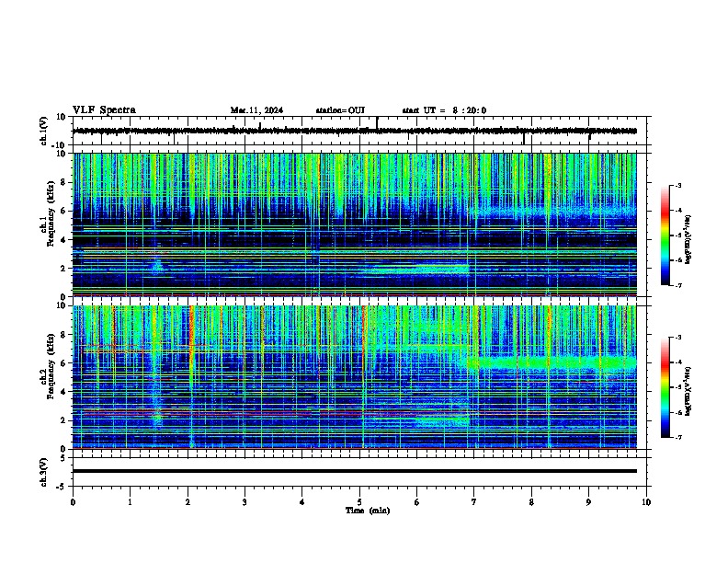Select the "ch.1 Frequency (kHz)" axis label
Screen dimensions: 728x563
tap(48, 214)
